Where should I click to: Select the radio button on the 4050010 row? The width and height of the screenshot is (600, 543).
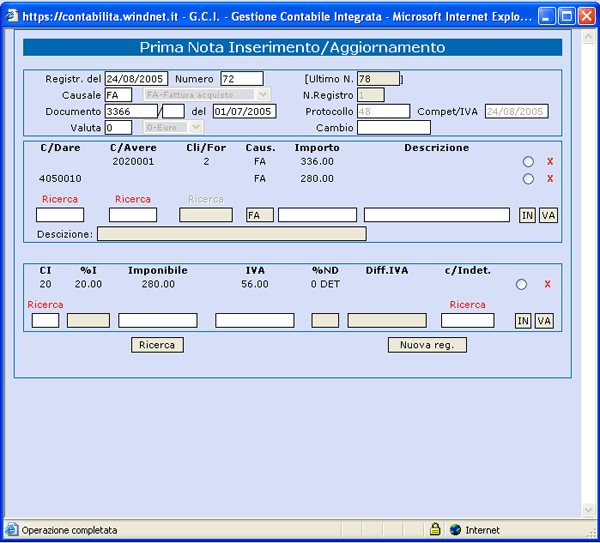[528, 179]
